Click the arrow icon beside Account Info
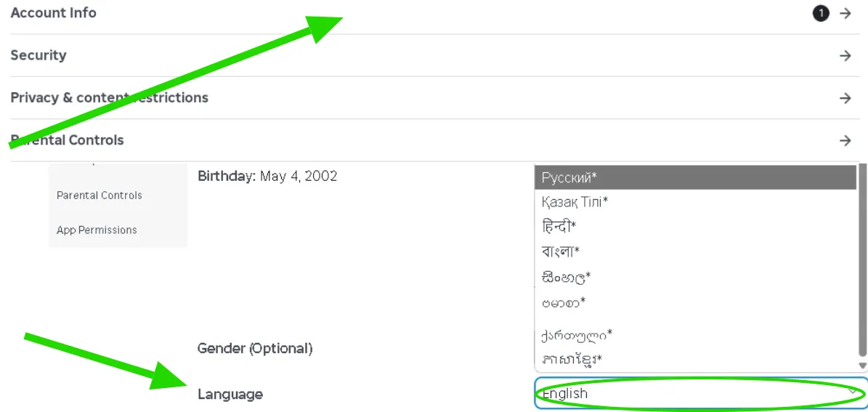The image size is (868, 412). 845,13
